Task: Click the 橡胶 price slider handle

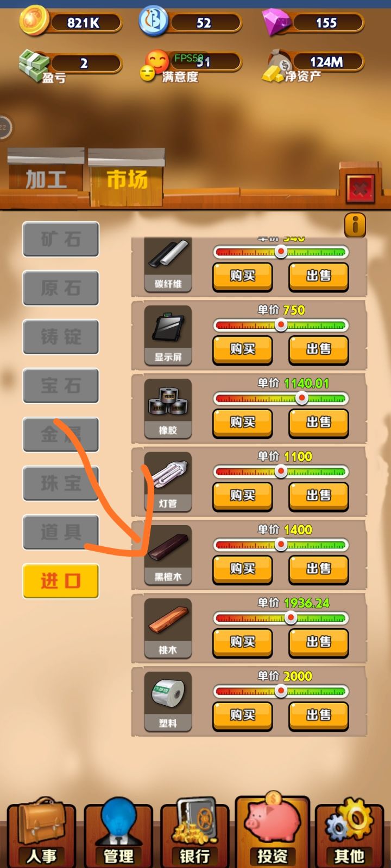Action: pos(301,399)
